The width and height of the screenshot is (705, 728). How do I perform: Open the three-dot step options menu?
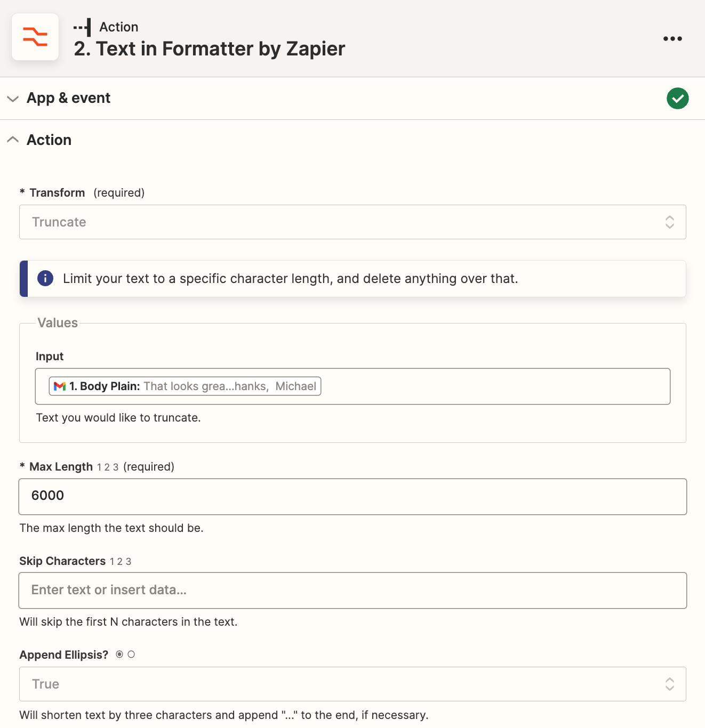pos(672,38)
